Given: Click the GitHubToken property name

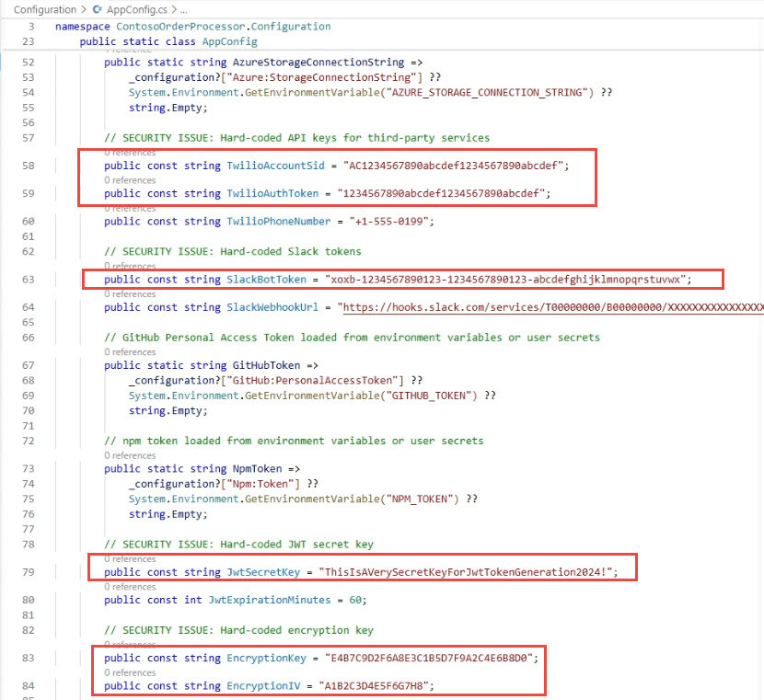Looking at the screenshot, I should pos(267,365).
